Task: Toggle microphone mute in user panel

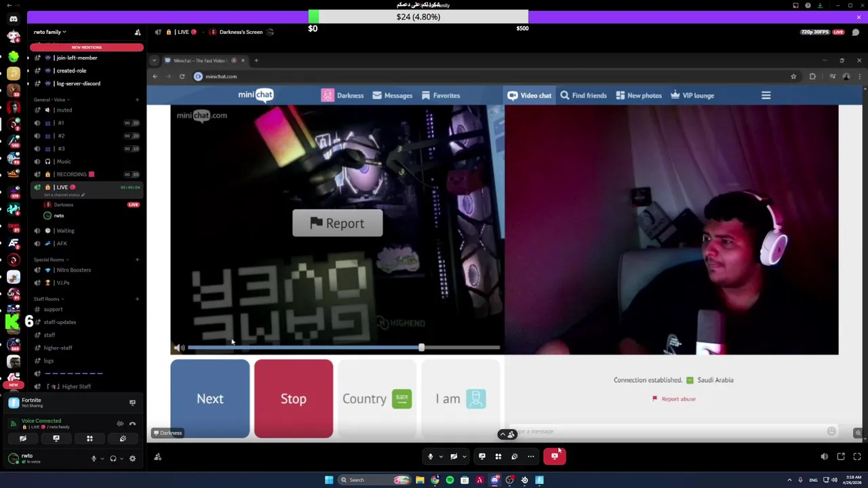Action: point(94,458)
